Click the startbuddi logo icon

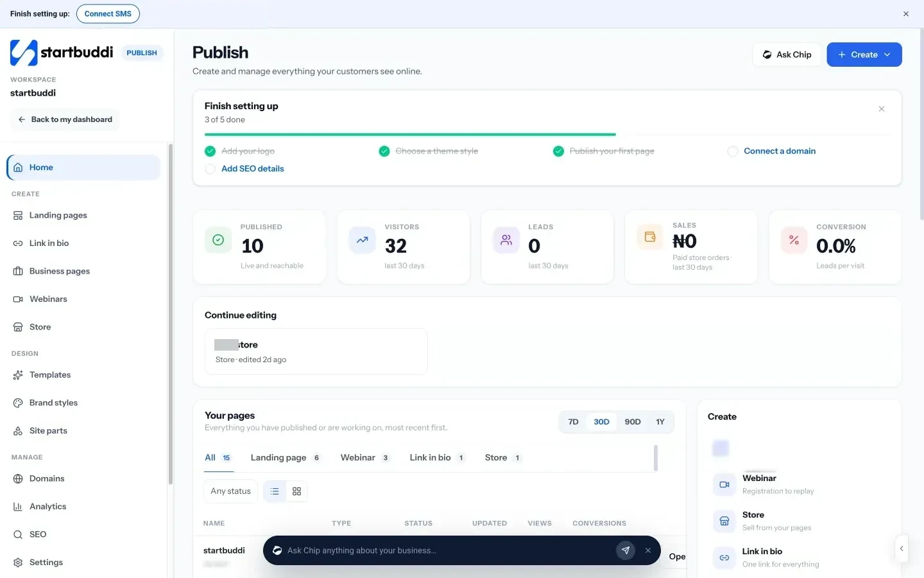pos(24,53)
